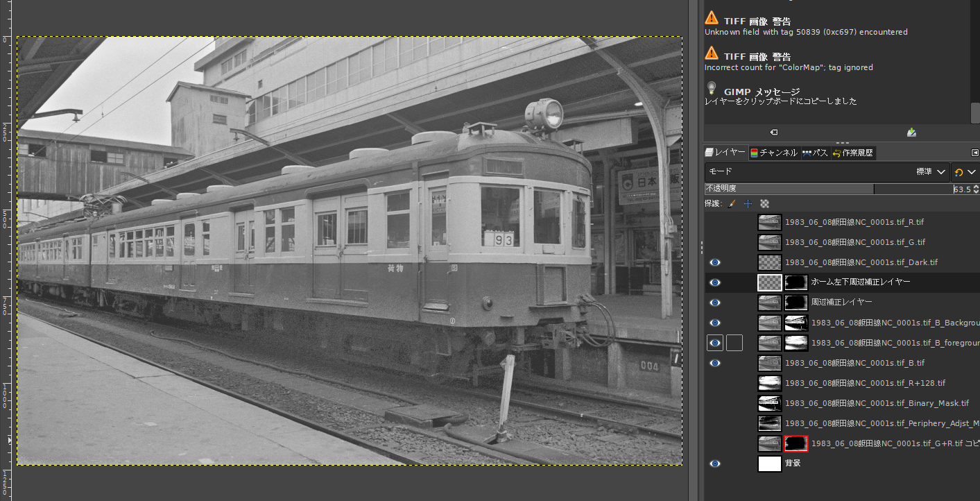The width and height of the screenshot is (980, 501).
Task: Switch to the チャンネル tab
Action: tap(773, 153)
